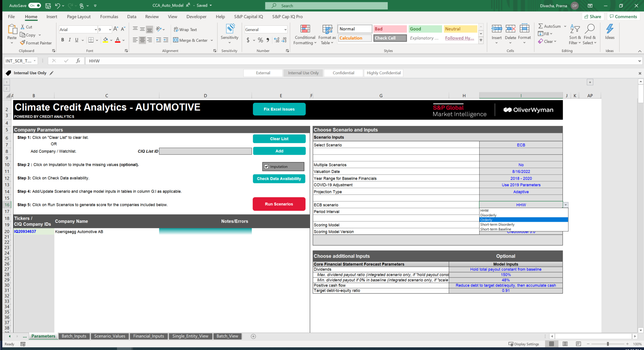This screenshot has height=350, width=644.
Task: Click the CIQ List ID input field
Action: (x=205, y=151)
